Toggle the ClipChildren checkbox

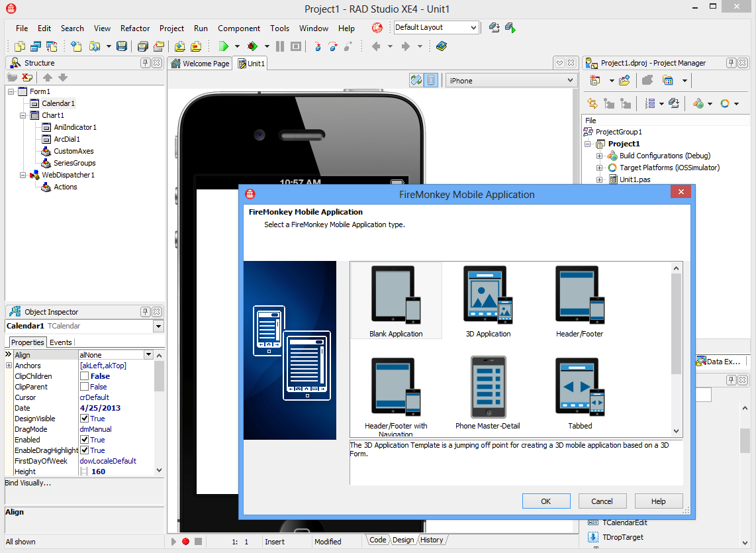84,376
